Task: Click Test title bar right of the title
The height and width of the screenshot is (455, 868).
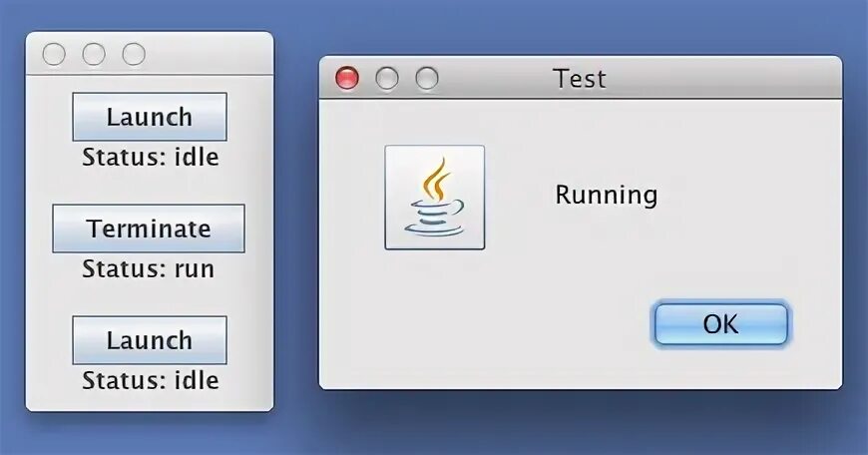Action: click(x=728, y=78)
